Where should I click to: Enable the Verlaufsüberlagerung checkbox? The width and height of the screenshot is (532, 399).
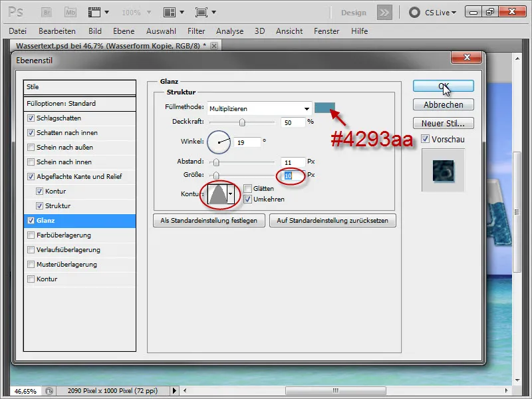click(31, 250)
